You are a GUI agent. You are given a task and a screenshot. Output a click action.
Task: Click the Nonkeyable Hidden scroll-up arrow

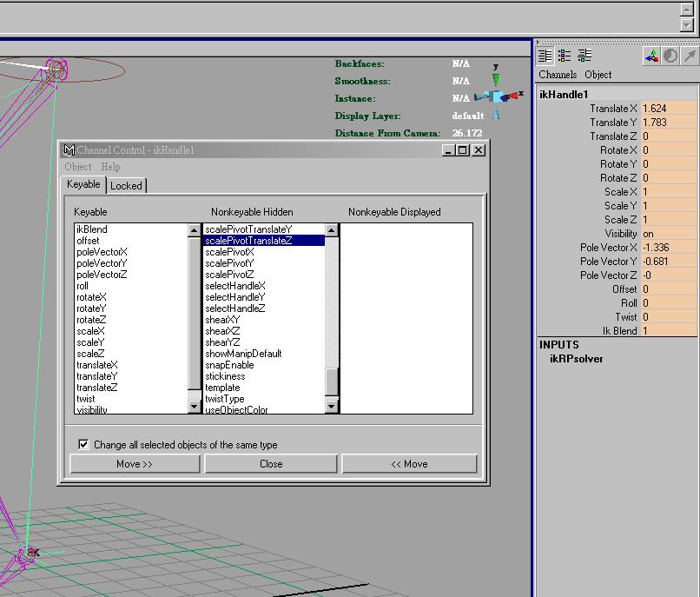(331, 230)
